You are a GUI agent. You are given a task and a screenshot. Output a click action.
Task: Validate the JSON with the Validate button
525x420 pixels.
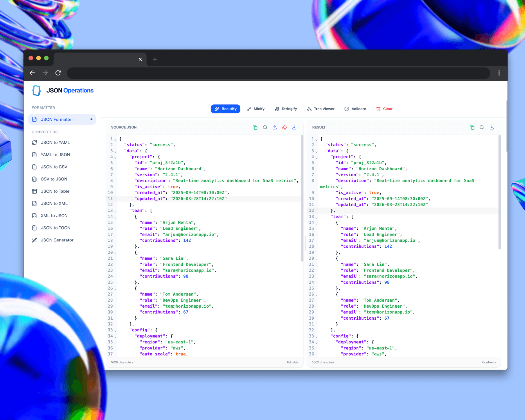pos(355,109)
